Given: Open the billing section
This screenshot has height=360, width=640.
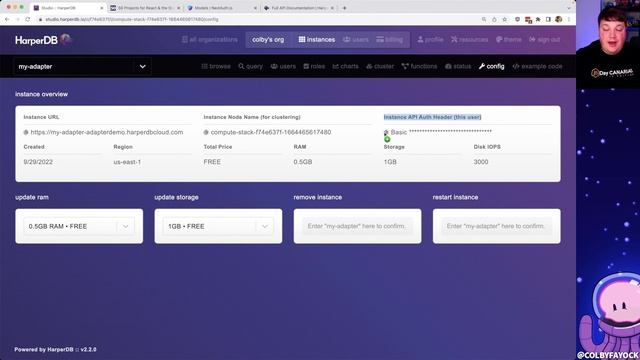Looking at the screenshot, I should 389,40.
